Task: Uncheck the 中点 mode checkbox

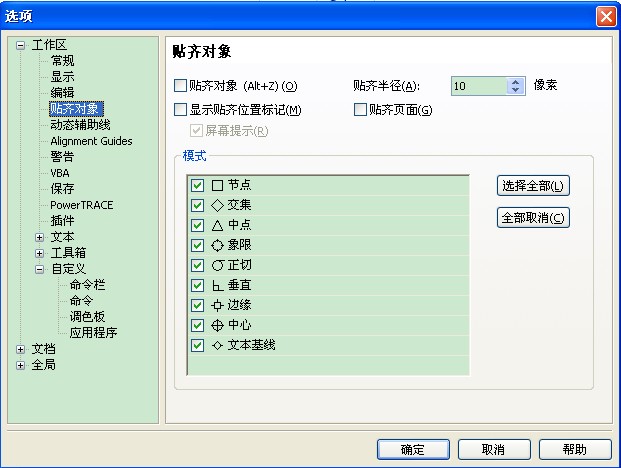Action: (197, 226)
